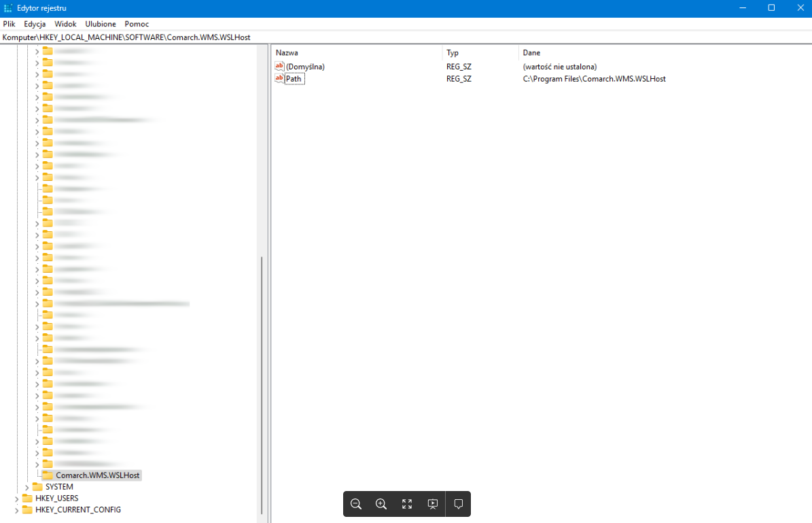Close the Edytor rejestru window
The width and height of the screenshot is (812, 523).
(800, 8)
